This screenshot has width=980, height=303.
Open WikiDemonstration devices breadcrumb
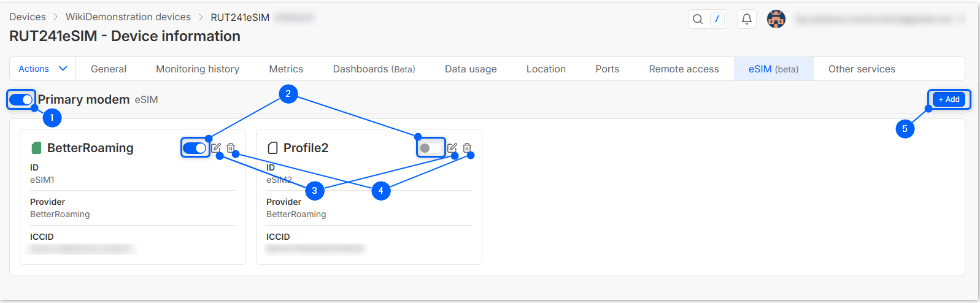(x=128, y=17)
